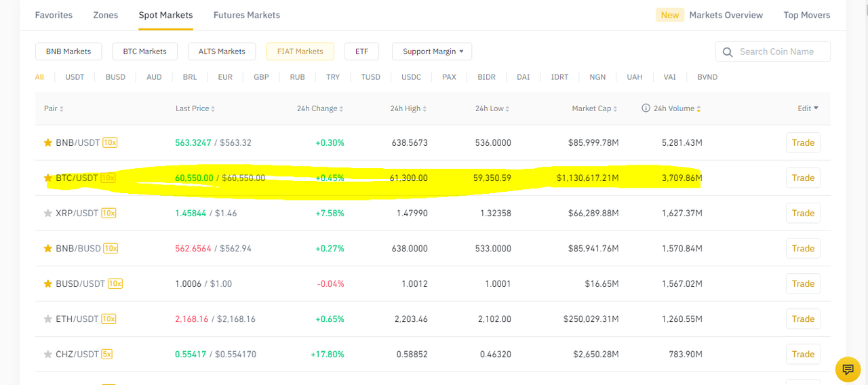Filter by TRY quote currency
868x385 pixels.
pos(333,77)
